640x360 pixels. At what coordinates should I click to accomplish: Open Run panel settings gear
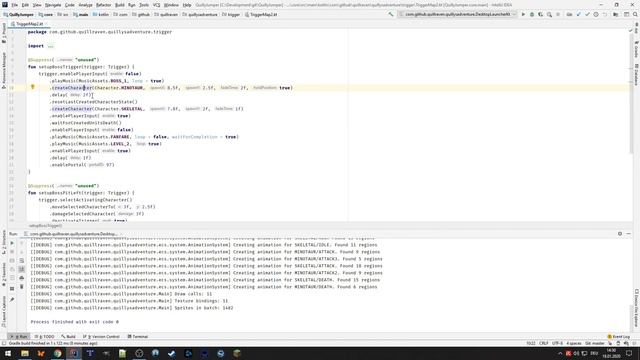[x=620, y=234]
